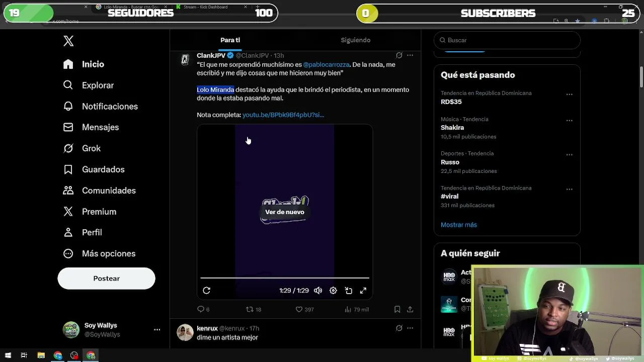Switch to the Para ti tab
This screenshot has height=362, width=644.
pos(230,40)
